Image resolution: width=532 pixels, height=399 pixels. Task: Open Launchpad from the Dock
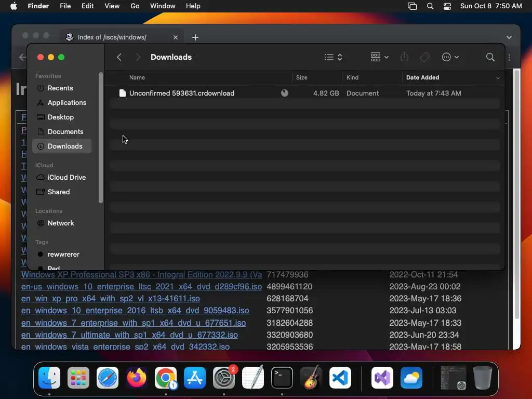pyautogui.click(x=78, y=378)
